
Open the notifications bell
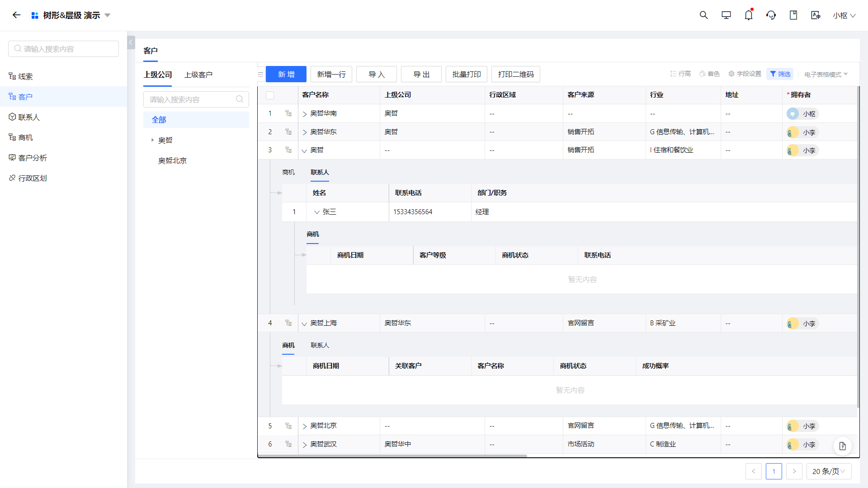click(x=749, y=15)
